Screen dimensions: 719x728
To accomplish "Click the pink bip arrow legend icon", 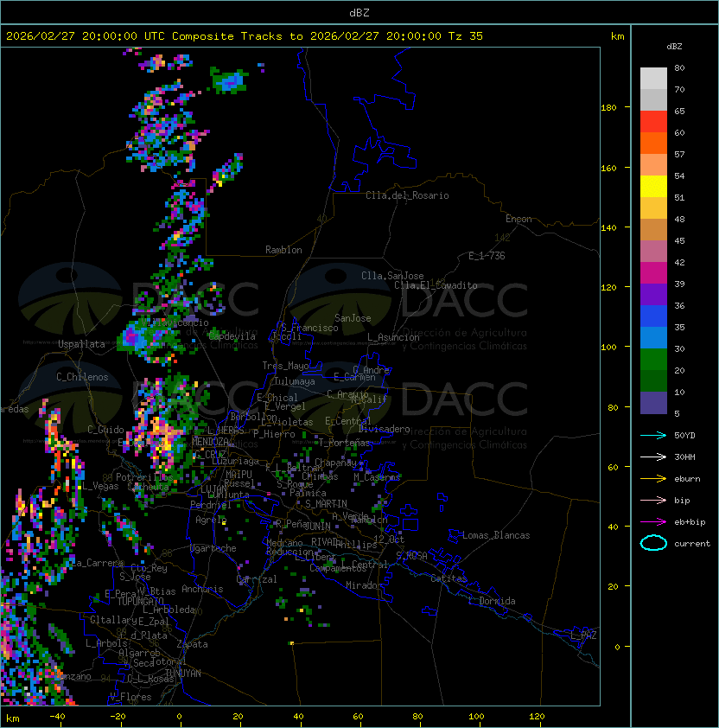I will [x=653, y=500].
